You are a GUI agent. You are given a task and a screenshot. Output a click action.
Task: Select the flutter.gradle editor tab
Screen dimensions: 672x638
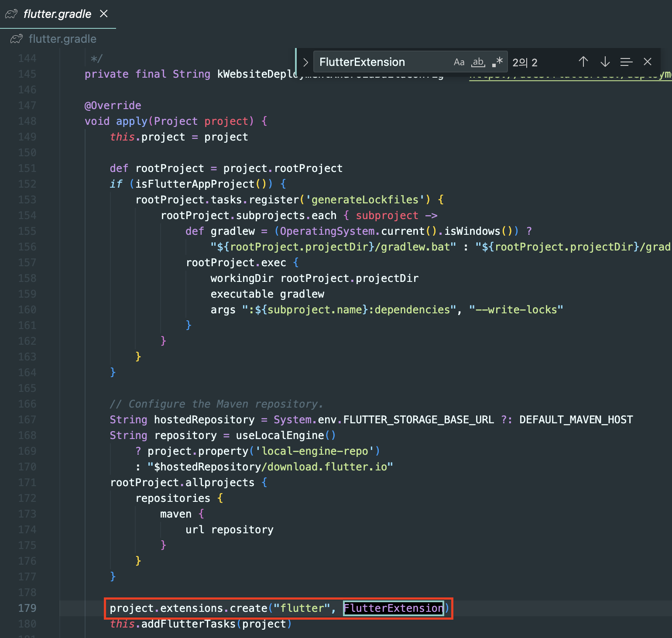tap(58, 14)
